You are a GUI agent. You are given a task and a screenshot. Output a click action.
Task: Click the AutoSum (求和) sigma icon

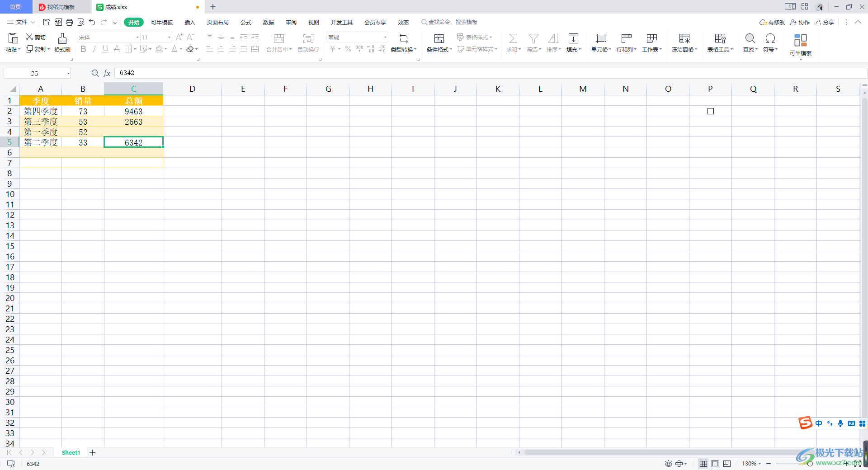[x=513, y=38]
